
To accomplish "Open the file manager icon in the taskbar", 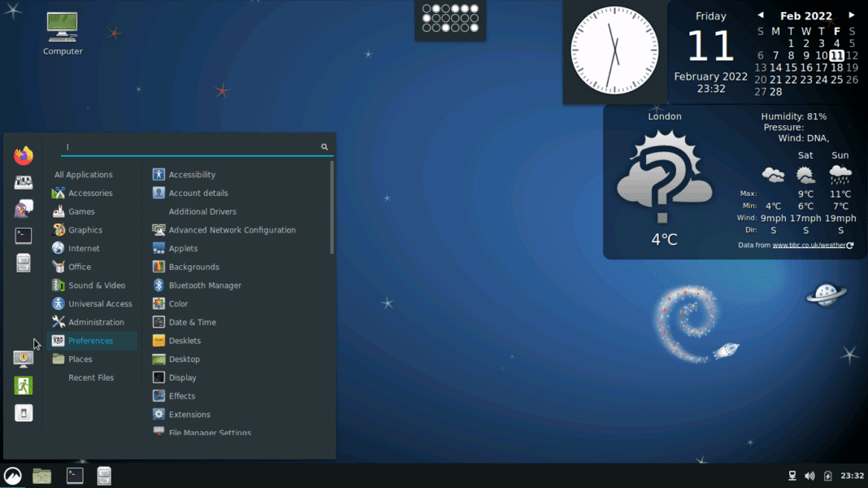I will 41,475.
